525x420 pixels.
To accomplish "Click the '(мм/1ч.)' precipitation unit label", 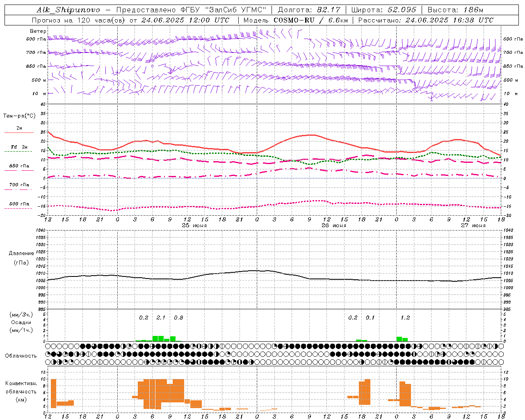I will [21, 330].
